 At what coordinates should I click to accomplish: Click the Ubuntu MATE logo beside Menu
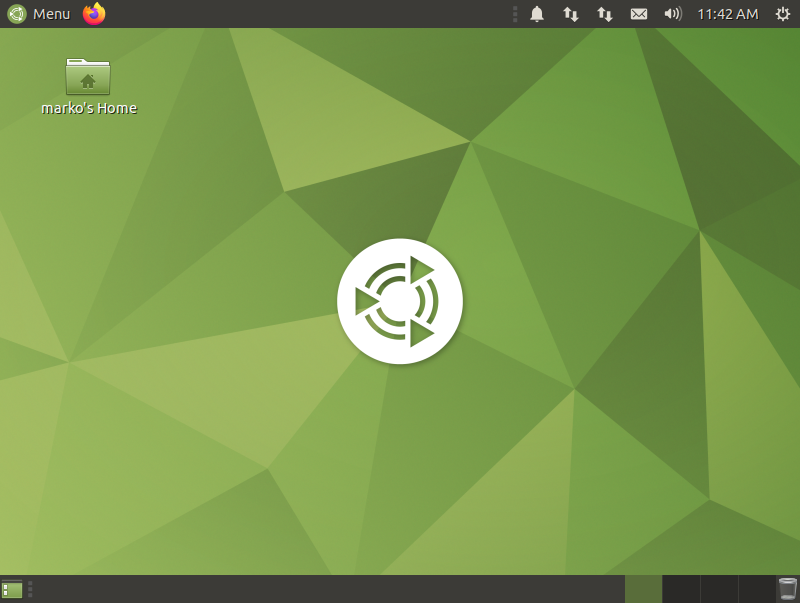click(x=17, y=14)
